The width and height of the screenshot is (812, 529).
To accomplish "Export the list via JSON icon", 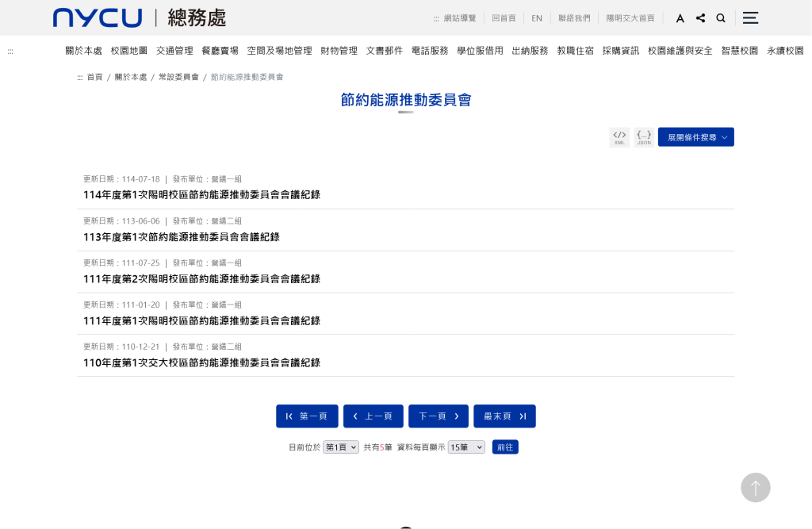I will click(644, 137).
